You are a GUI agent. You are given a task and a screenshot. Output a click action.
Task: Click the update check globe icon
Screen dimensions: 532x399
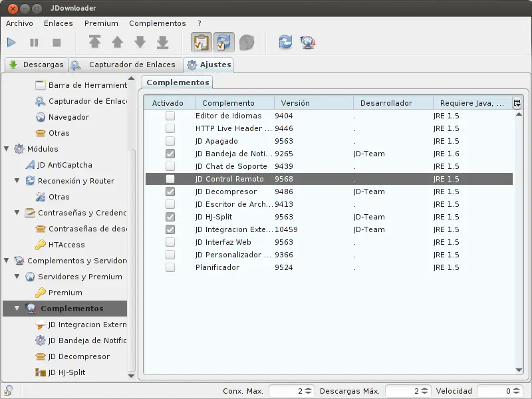coord(308,43)
